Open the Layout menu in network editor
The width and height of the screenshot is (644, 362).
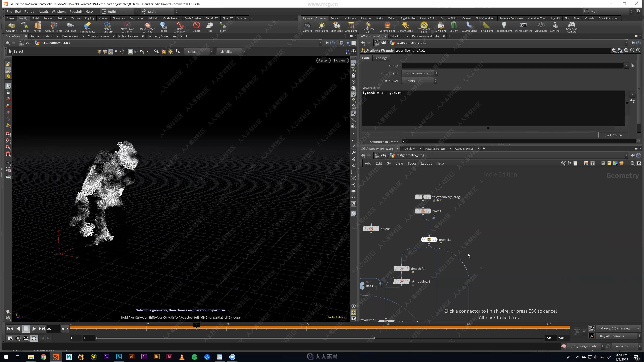point(426,163)
